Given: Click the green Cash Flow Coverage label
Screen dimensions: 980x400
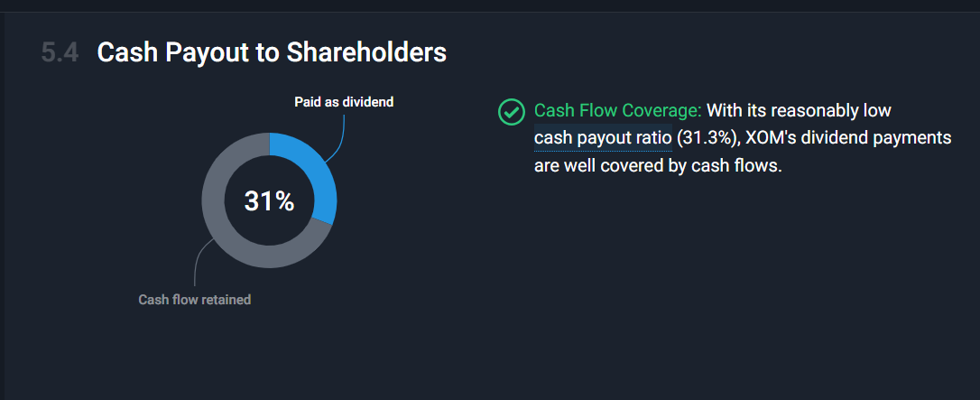Looking at the screenshot, I should coord(618,111).
